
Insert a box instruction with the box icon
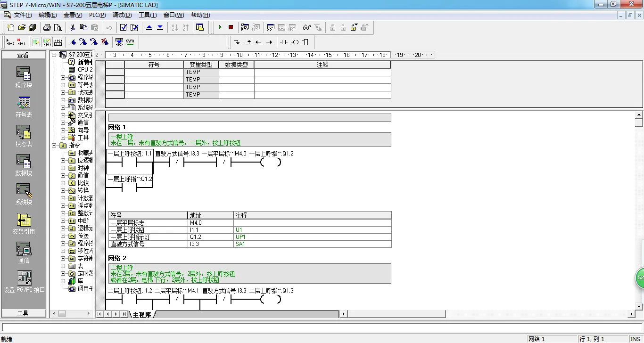(305, 42)
